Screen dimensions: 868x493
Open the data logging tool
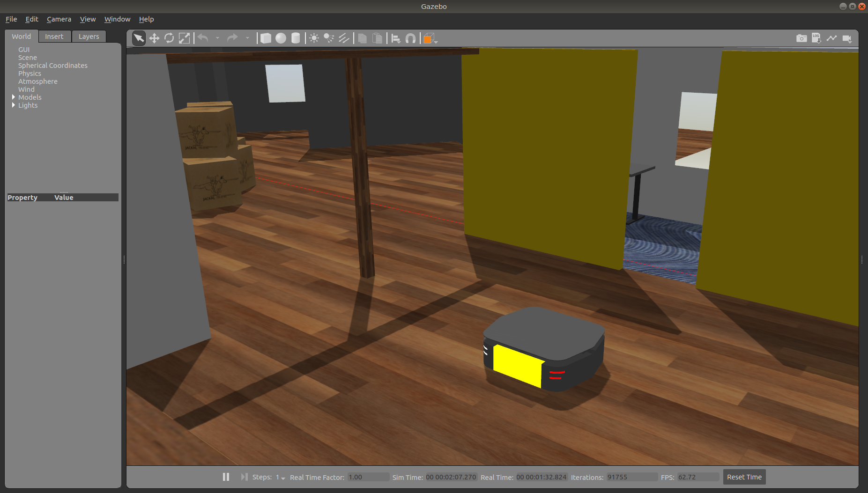click(816, 38)
